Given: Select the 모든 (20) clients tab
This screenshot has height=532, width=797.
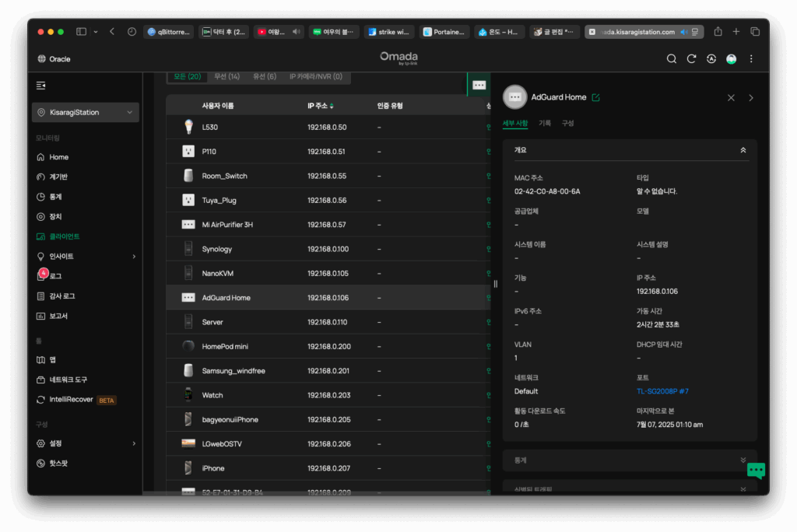Looking at the screenshot, I should tap(187, 77).
